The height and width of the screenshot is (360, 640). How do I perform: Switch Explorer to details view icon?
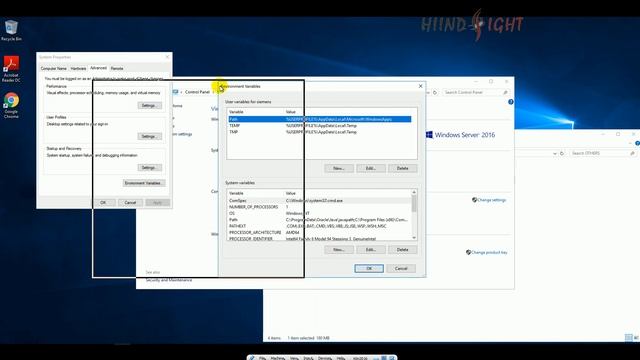[628, 337]
